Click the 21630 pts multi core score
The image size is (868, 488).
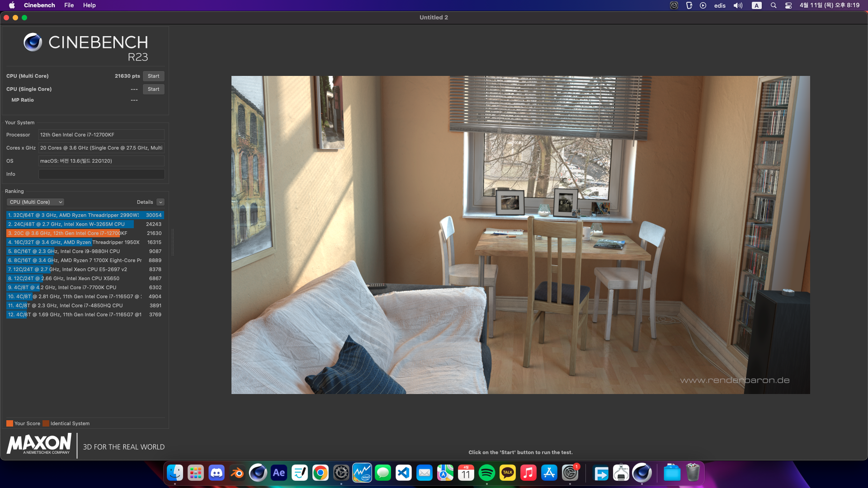pyautogui.click(x=127, y=76)
